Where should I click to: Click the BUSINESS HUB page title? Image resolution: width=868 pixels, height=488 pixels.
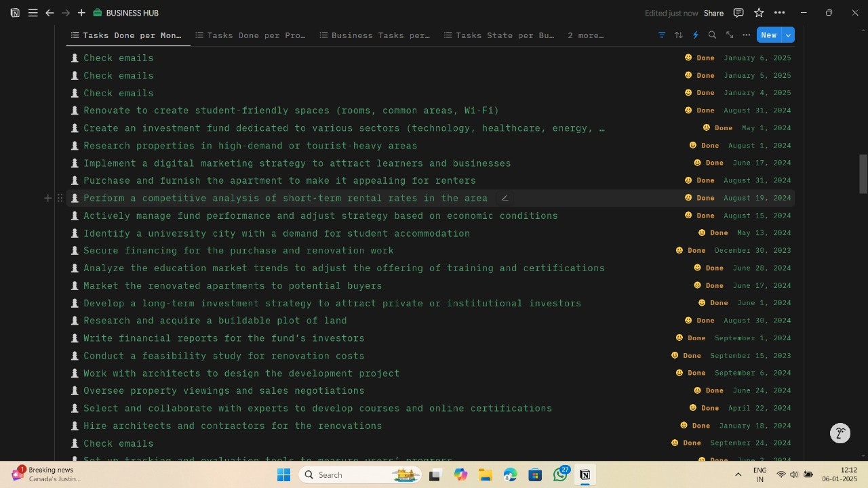(132, 13)
